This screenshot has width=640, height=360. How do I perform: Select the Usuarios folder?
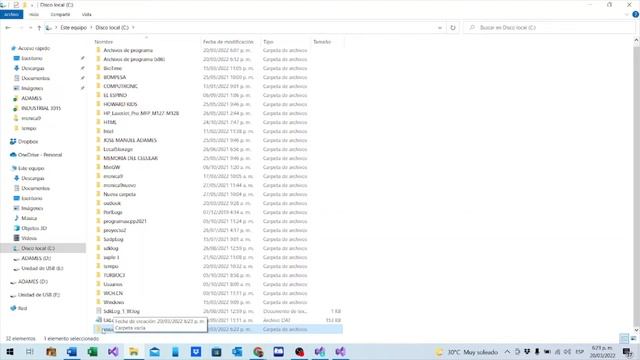(113, 284)
